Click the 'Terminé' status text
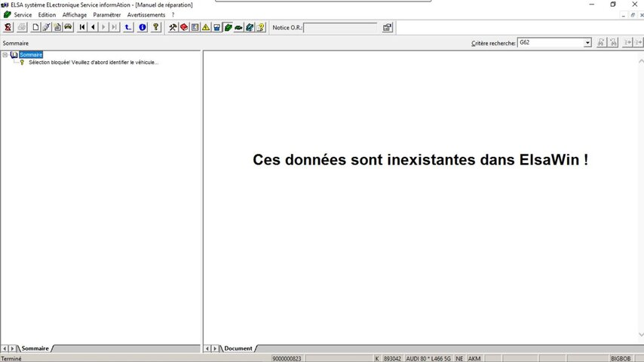This screenshot has width=644, height=362. pos(11,359)
